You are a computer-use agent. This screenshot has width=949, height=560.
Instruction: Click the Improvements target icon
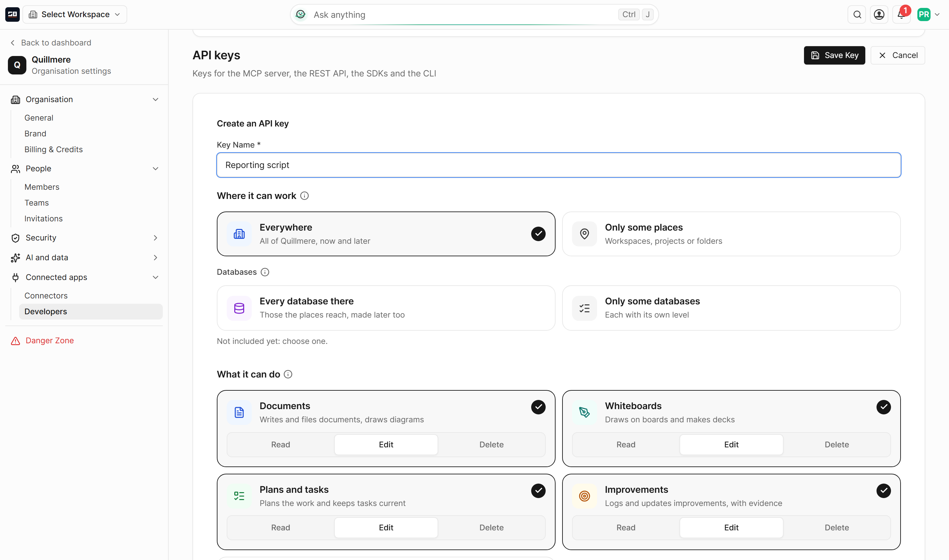(584, 496)
